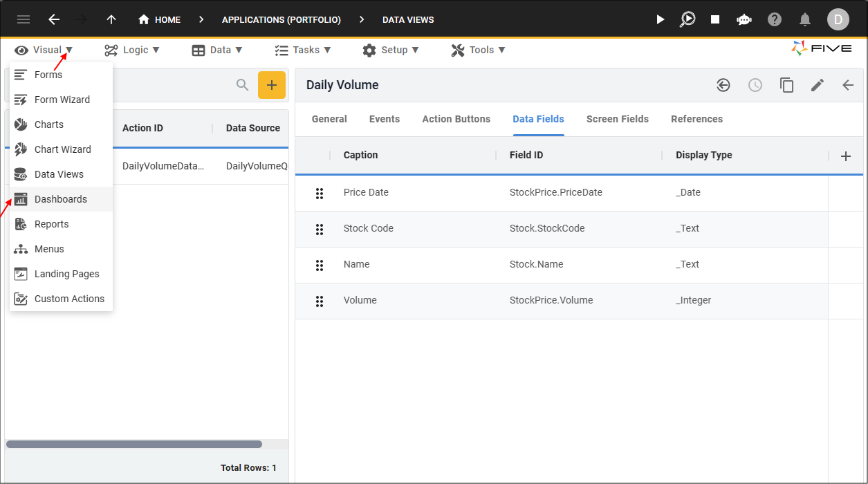Click the Action ID column header
868x484 pixels.
142,128
